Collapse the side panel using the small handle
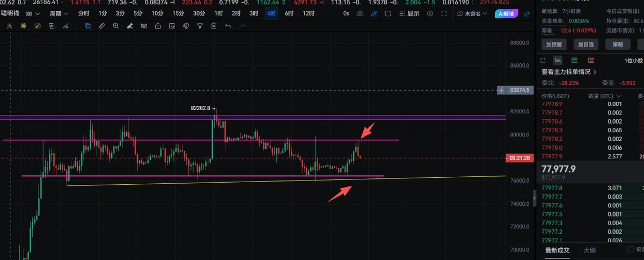Viewport: 644px width, 260px height. tap(534, 198)
